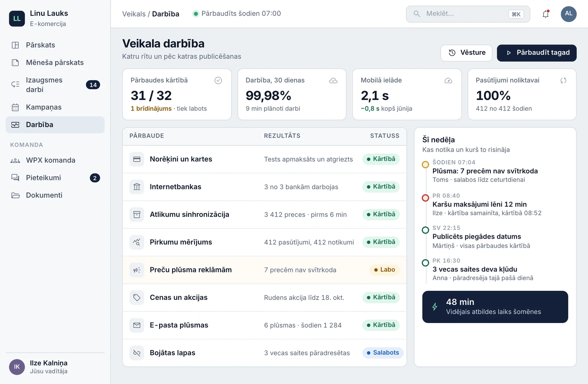Click the Rudens akcija līdz 18. okt. text

(x=304, y=298)
